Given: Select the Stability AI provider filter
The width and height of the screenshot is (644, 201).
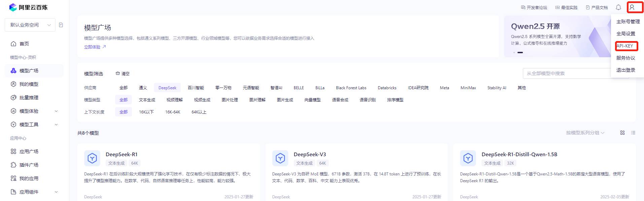Looking at the screenshot, I should (x=497, y=88).
